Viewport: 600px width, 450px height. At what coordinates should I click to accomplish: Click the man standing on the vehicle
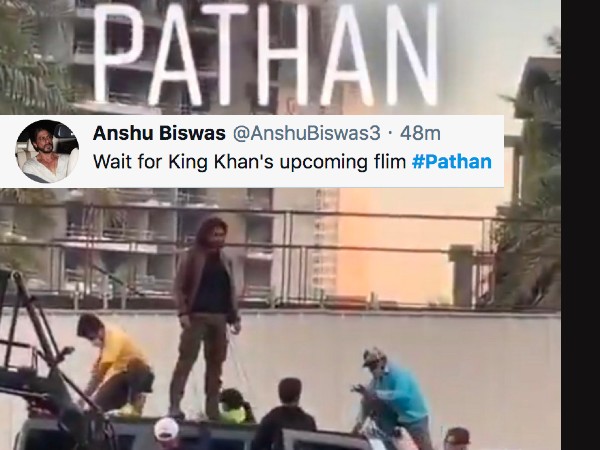[x=206, y=318]
